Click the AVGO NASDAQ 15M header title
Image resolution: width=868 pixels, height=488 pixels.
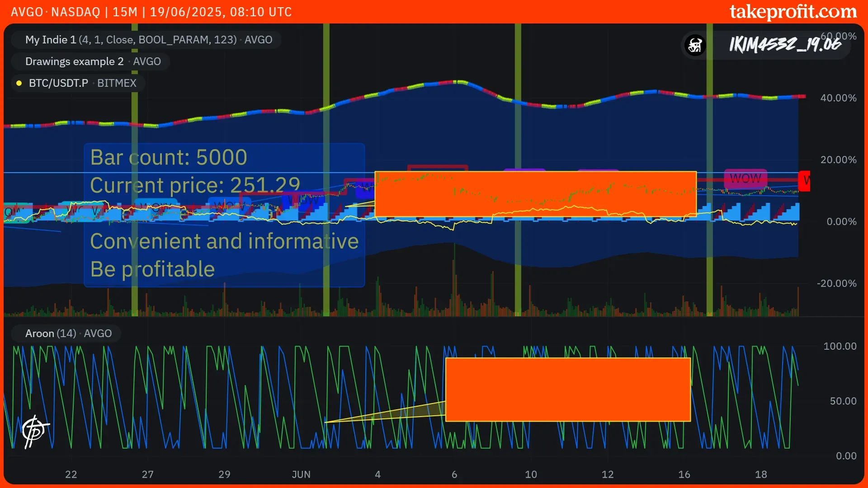click(x=151, y=12)
